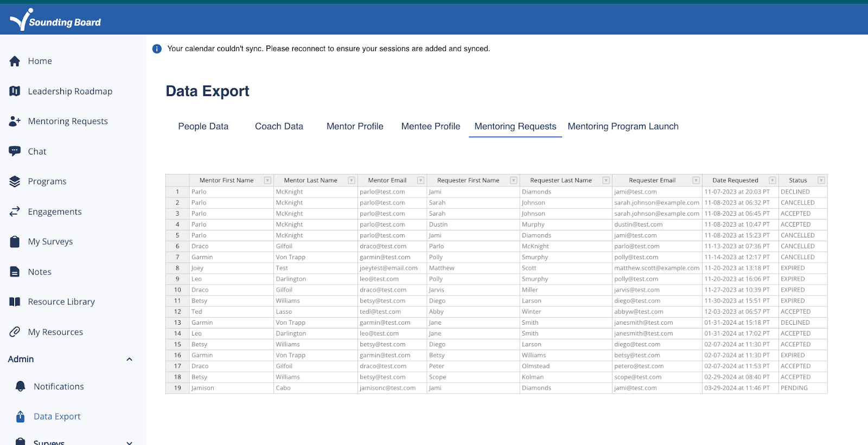This screenshot has height=445, width=868.
Task: Open Date Requested column filter dropdown
Action: (x=772, y=180)
